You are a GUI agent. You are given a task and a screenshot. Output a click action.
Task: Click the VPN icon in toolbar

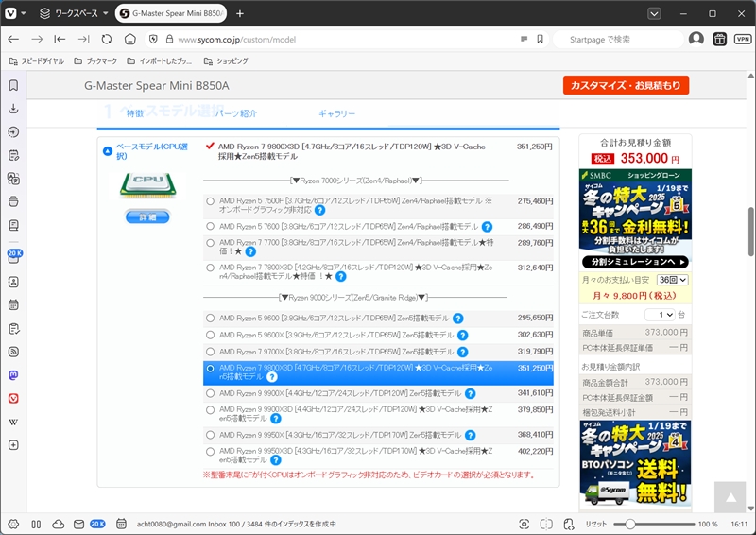click(742, 39)
